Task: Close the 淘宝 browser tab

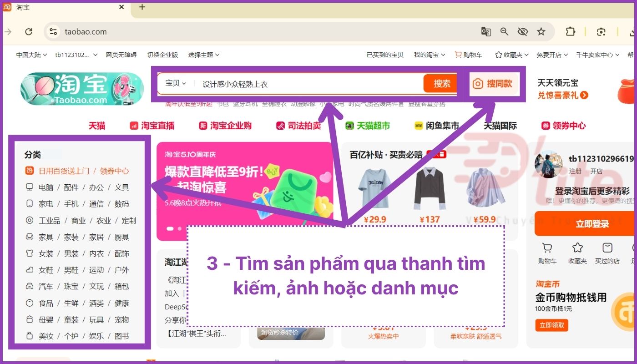Action: pyautogui.click(x=121, y=7)
